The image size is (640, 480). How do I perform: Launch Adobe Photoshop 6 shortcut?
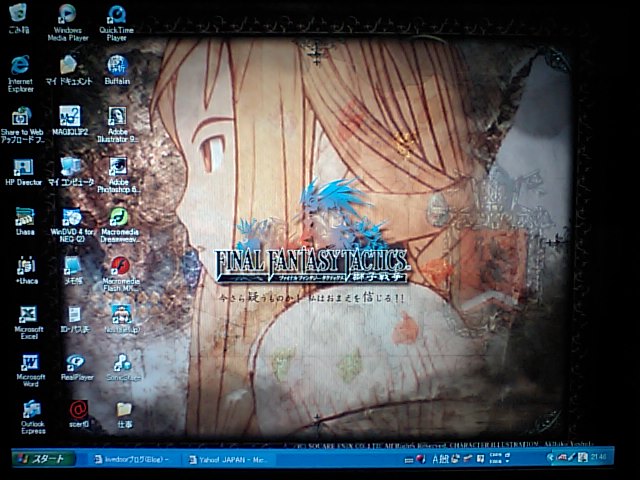(x=118, y=175)
